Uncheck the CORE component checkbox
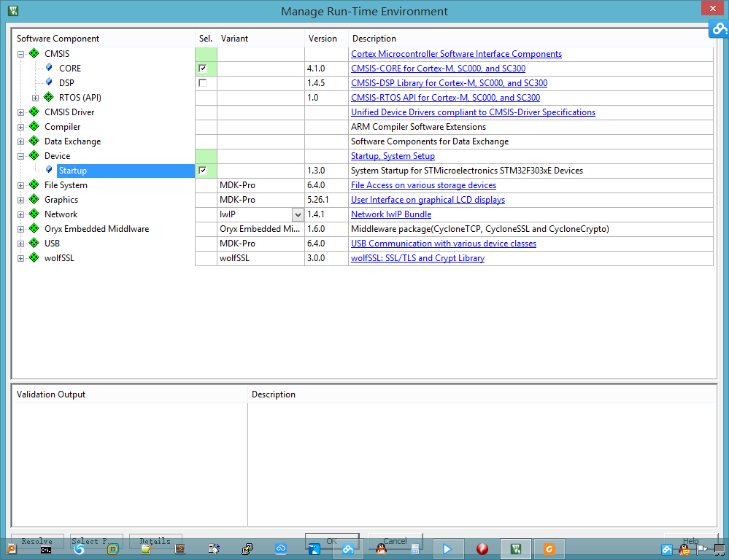The height and width of the screenshot is (560, 729). pos(203,69)
